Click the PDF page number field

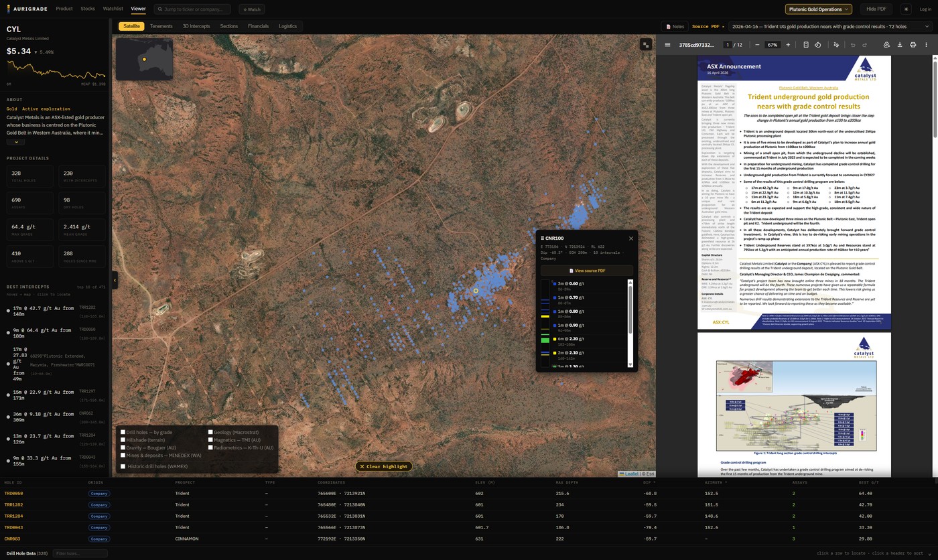[728, 45]
